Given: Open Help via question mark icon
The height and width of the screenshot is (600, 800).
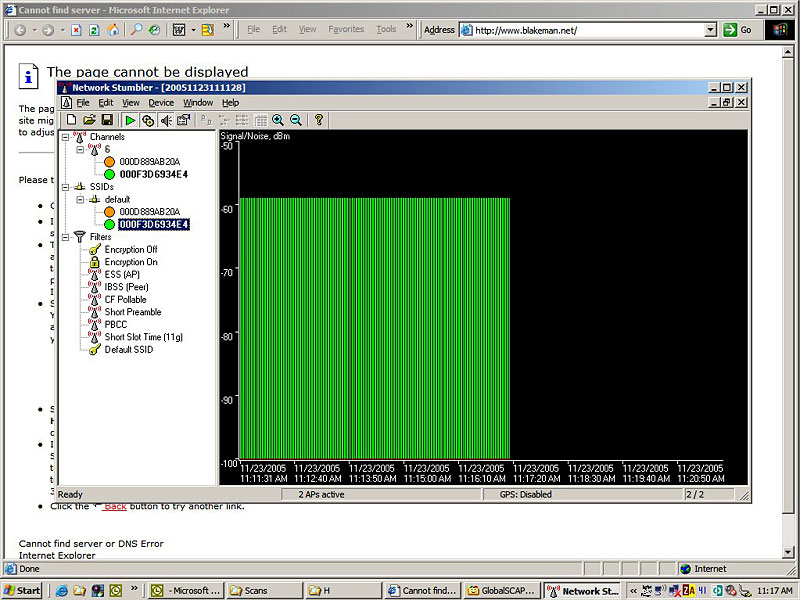Looking at the screenshot, I should 319,120.
